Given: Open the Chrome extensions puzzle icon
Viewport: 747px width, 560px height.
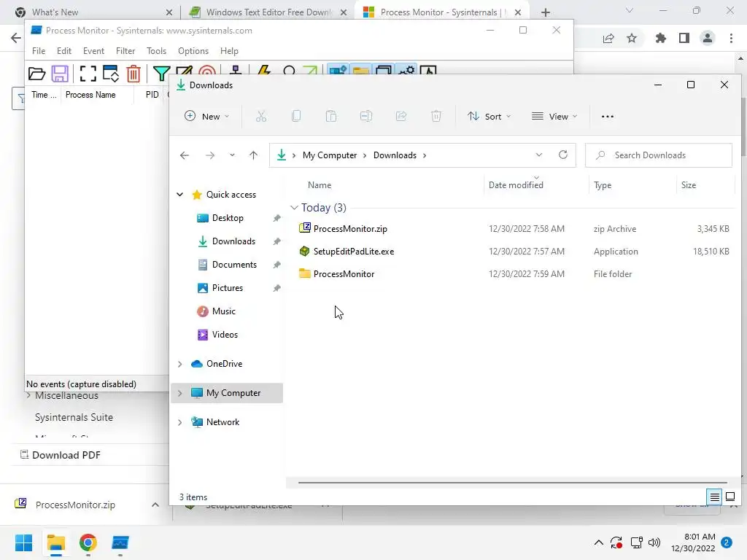Looking at the screenshot, I should (x=660, y=38).
